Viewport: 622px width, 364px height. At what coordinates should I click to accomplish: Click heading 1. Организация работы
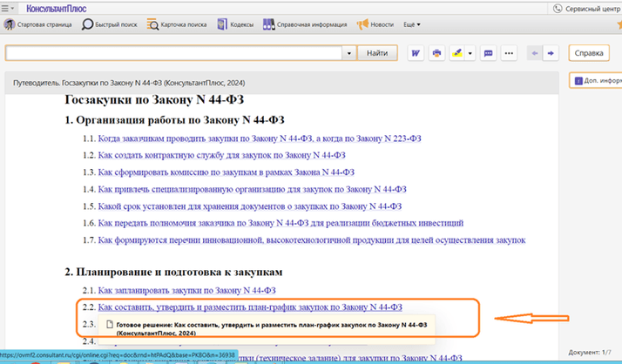[174, 120]
